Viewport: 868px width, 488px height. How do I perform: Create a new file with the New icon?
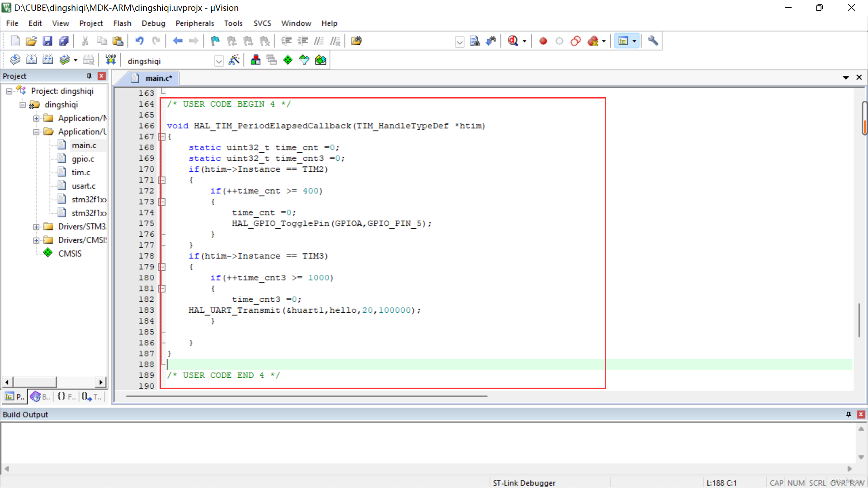point(15,41)
